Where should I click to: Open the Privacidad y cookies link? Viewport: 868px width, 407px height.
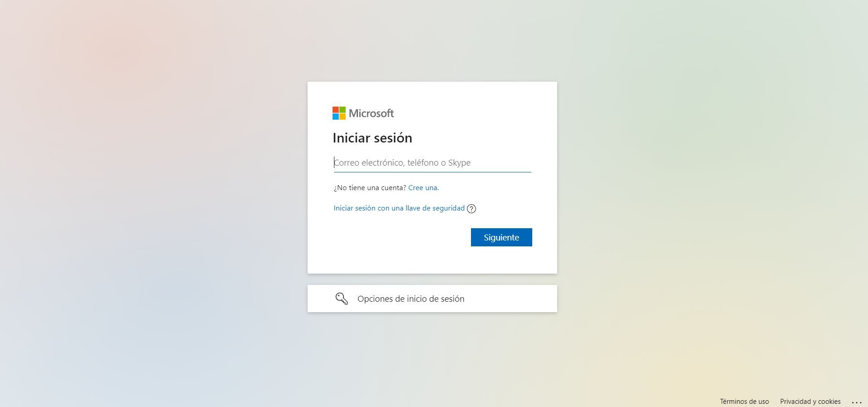(x=810, y=402)
